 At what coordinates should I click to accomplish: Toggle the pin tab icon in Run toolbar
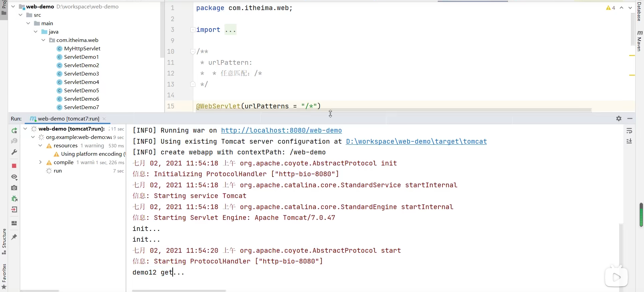click(x=14, y=237)
